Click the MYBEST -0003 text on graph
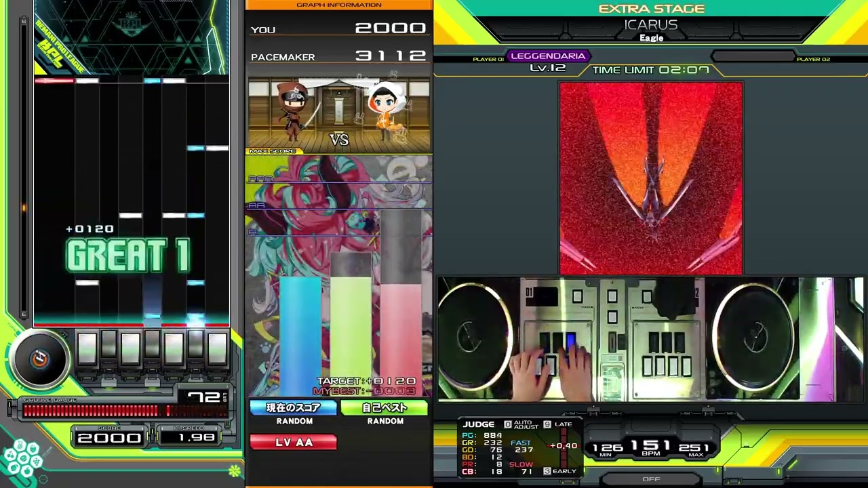Screen dimensions: 868x488 [364, 391]
